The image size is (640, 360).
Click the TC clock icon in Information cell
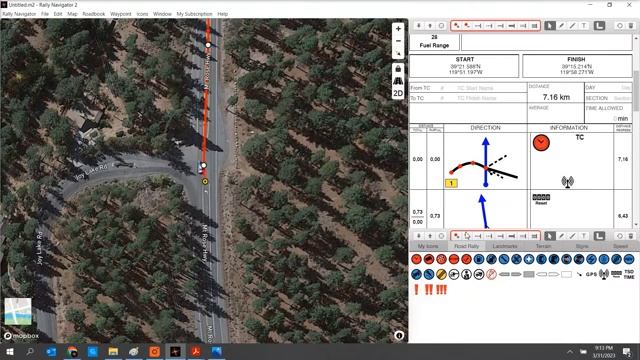pyautogui.click(x=541, y=143)
